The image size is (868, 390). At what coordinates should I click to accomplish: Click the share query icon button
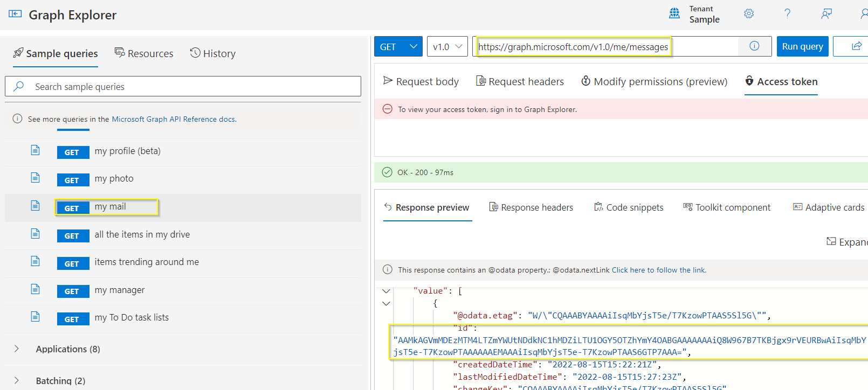(856, 46)
